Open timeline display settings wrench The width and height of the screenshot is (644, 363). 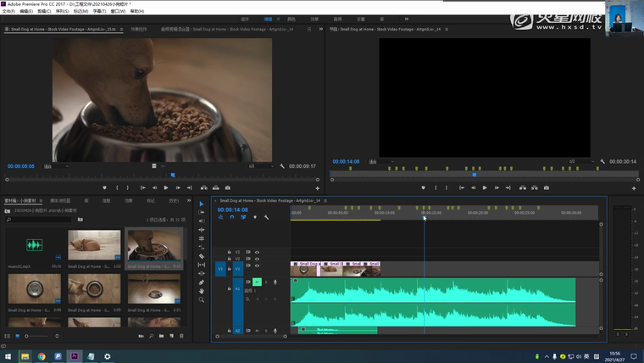pos(266,217)
